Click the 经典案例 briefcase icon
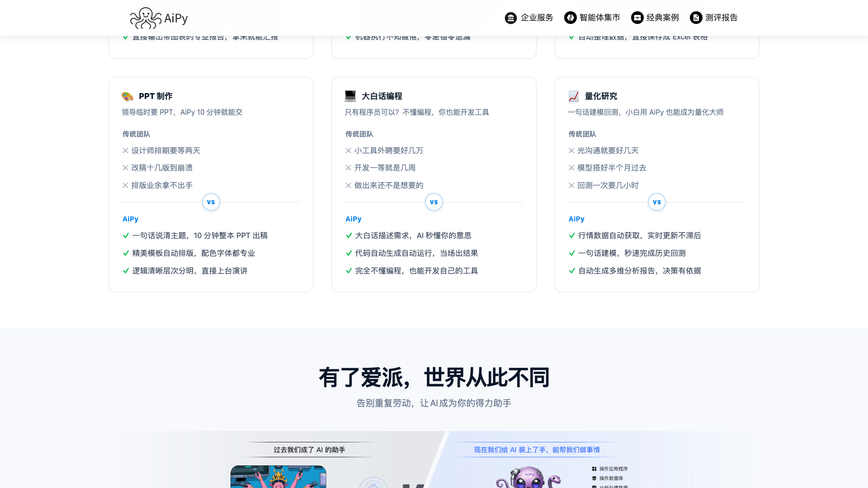Screen dimensions: 868x488 point(637,18)
